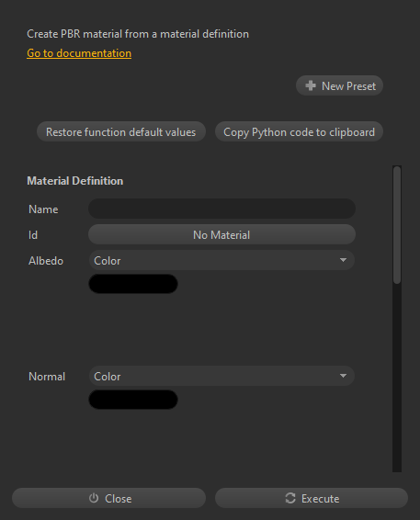Click the power icon on Close
420x520 pixels.
pos(94,498)
